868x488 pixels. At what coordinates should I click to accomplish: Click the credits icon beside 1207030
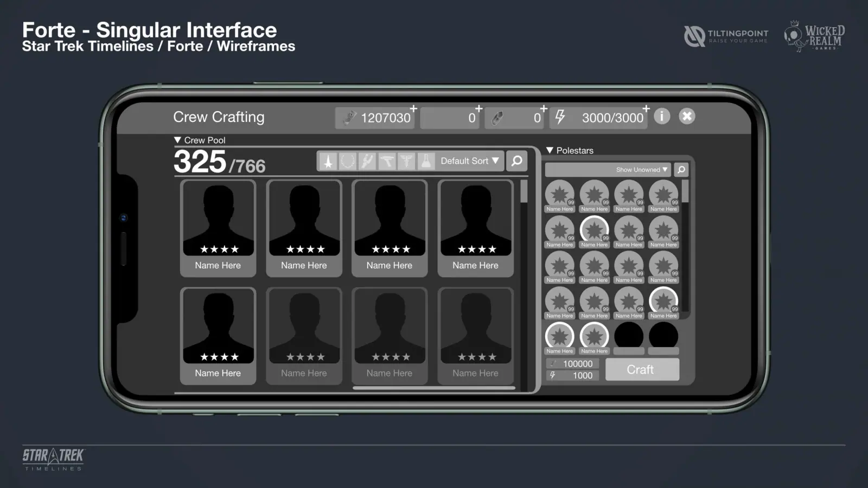[x=349, y=117]
